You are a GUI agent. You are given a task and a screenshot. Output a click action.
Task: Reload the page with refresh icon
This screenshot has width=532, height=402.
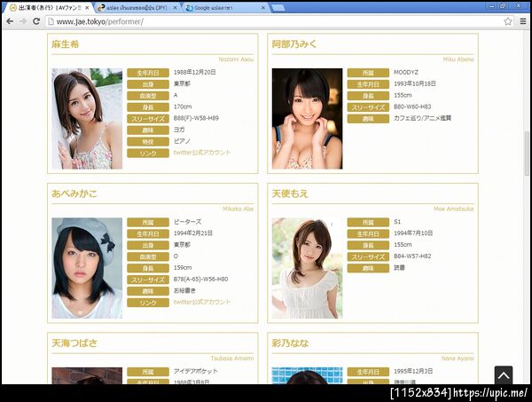coord(36,21)
